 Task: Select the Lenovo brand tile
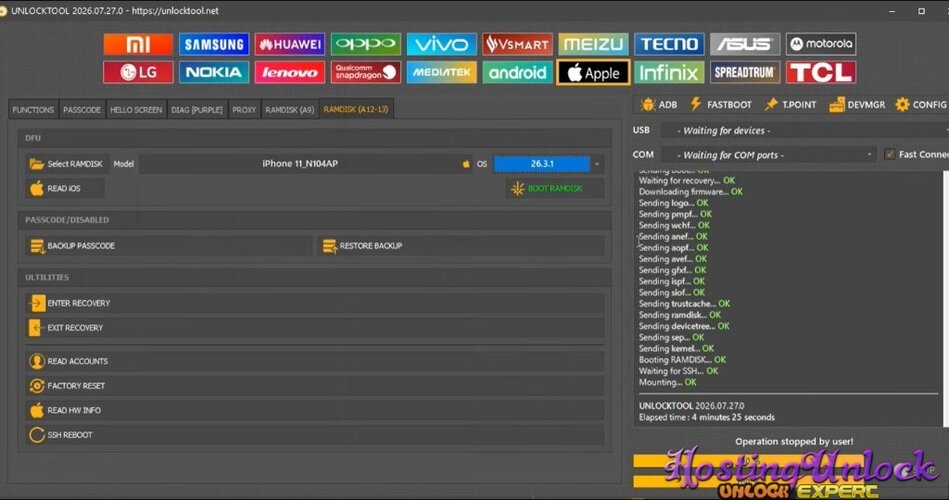289,73
